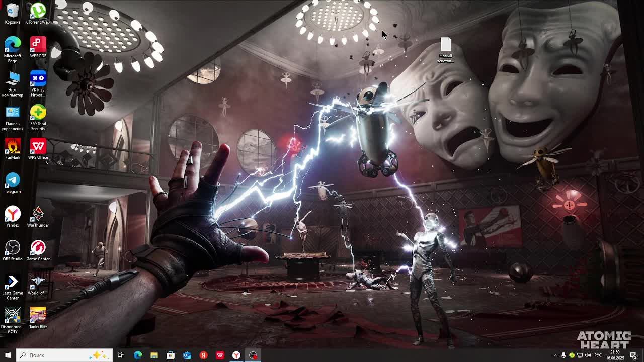
Task: Click the Поиск taskbar search field
Action: click(x=64, y=355)
